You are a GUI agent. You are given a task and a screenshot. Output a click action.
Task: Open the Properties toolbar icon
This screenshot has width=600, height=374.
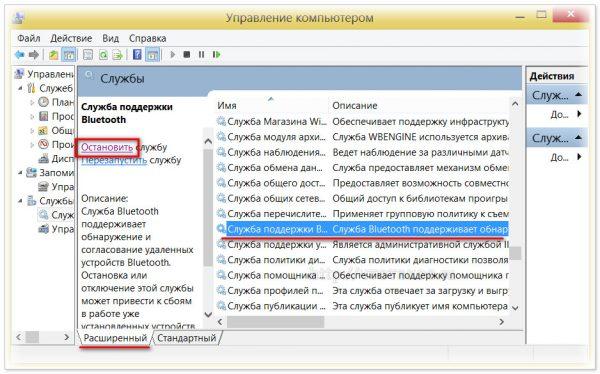[88, 55]
